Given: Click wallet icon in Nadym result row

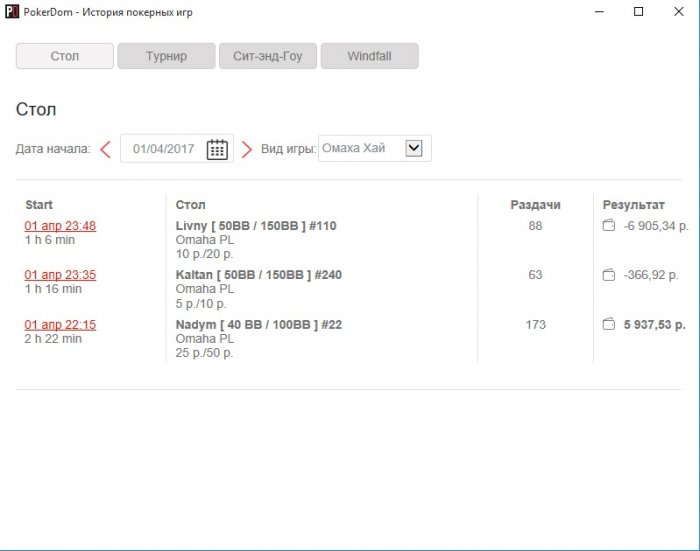Looking at the screenshot, I should click(x=608, y=324).
